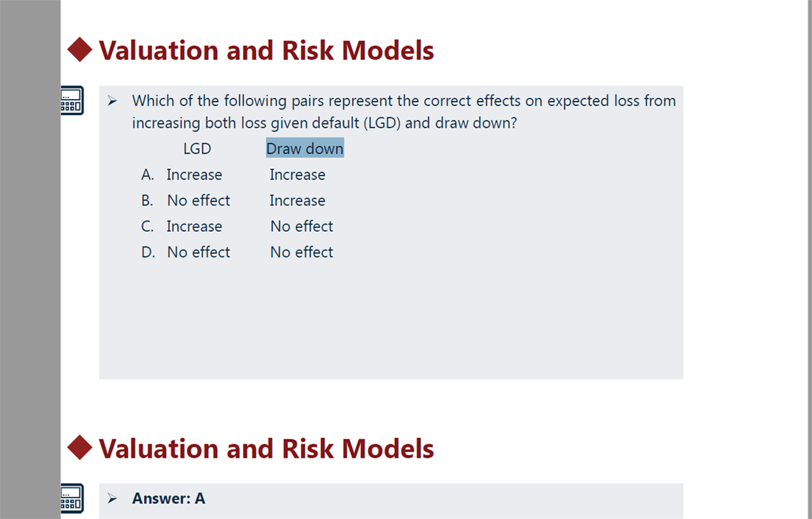The width and height of the screenshot is (812, 519).
Task: Click the bottom "Valuation and Risk Models" heading
Action: click(x=266, y=448)
